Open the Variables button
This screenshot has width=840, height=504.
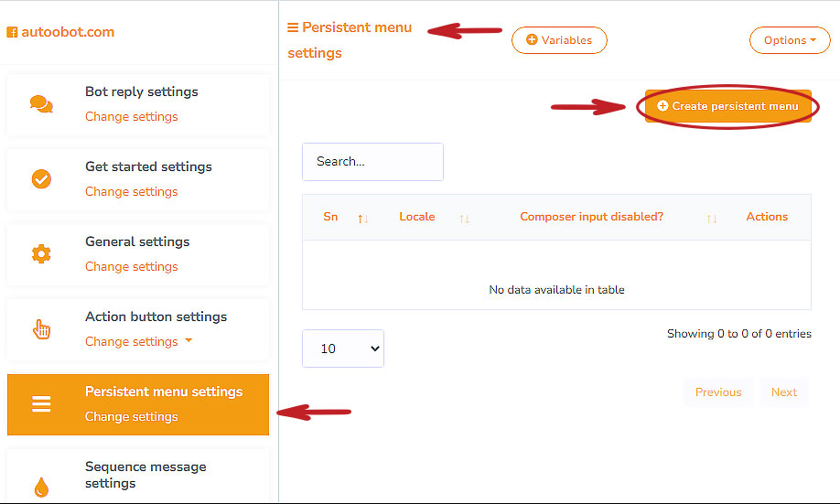click(x=559, y=40)
